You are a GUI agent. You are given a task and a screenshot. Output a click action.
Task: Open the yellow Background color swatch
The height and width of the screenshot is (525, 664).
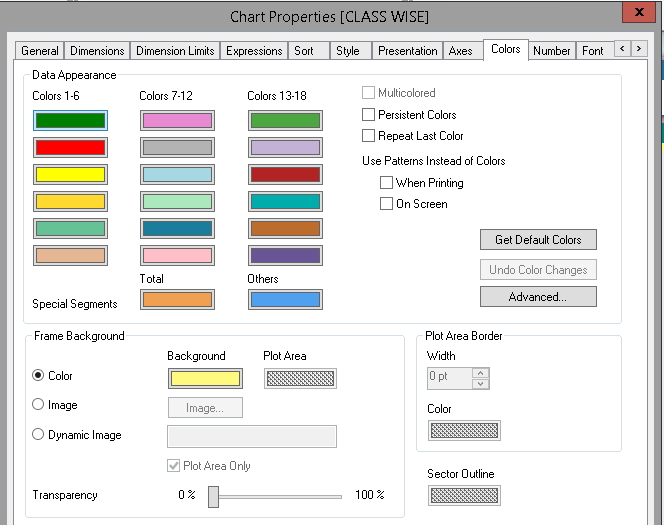[x=204, y=378]
